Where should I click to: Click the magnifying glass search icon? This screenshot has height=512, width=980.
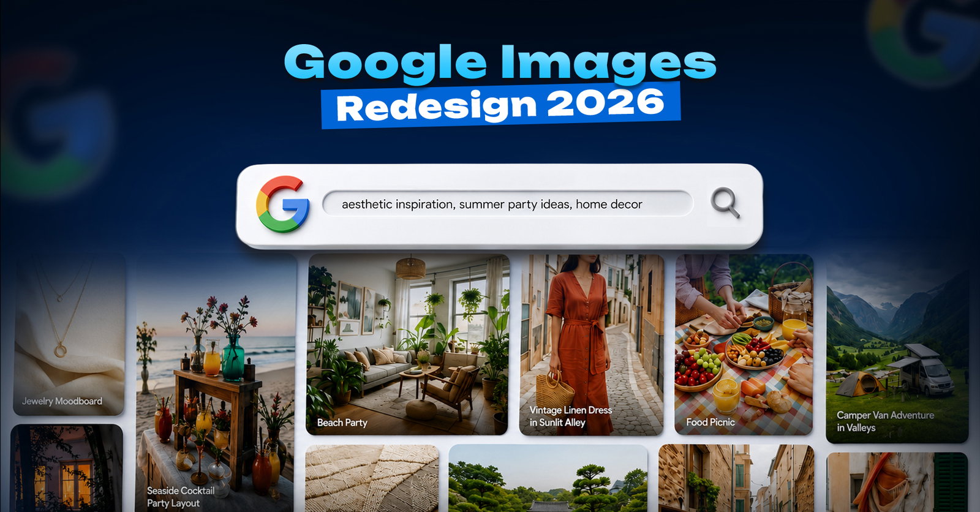725,203
